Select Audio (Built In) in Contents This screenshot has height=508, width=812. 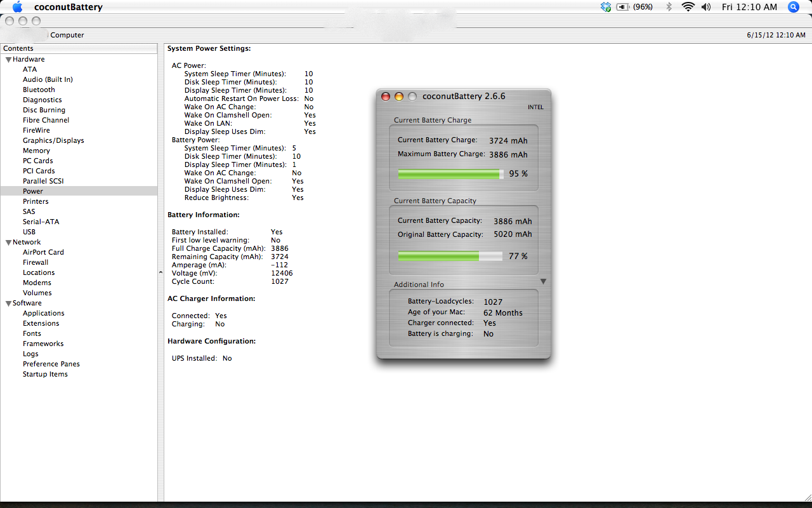coord(48,79)
